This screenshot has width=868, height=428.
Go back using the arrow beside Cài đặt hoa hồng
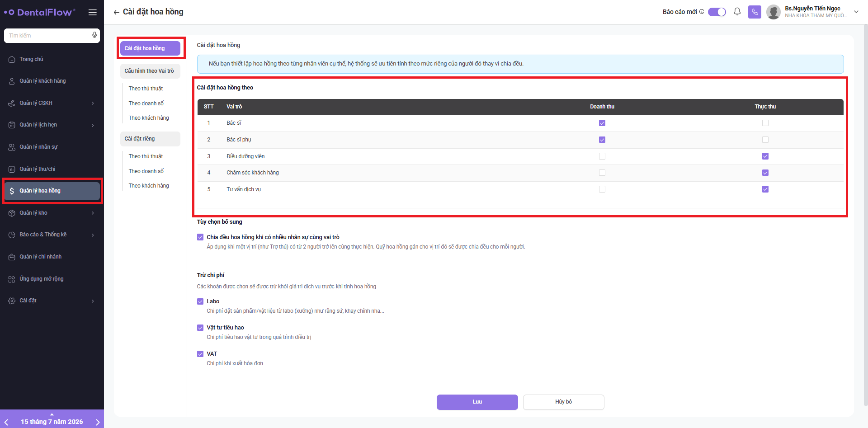tap(117, 12)
